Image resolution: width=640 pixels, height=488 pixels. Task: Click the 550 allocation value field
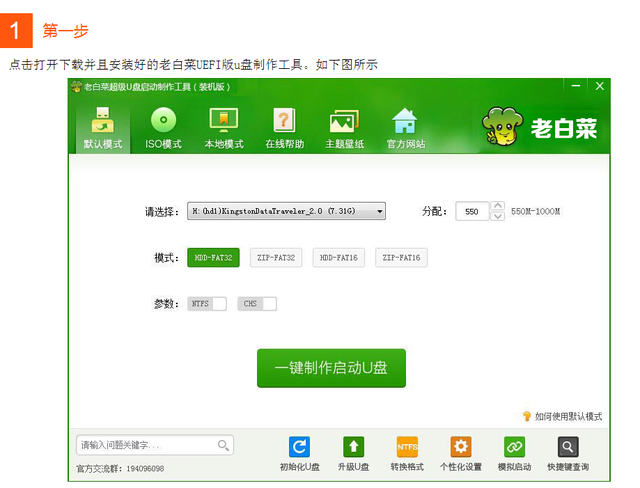pos(472,211)
